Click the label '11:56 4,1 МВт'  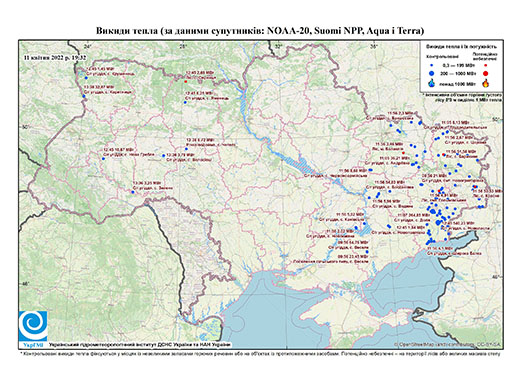pos(441,249)
